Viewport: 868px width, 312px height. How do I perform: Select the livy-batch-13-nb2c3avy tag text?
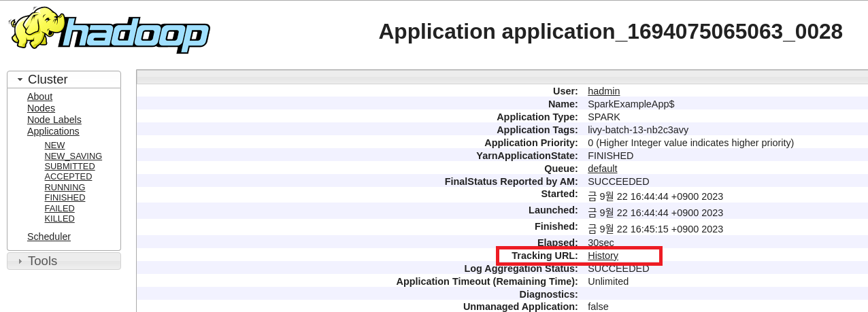(638, 130)
